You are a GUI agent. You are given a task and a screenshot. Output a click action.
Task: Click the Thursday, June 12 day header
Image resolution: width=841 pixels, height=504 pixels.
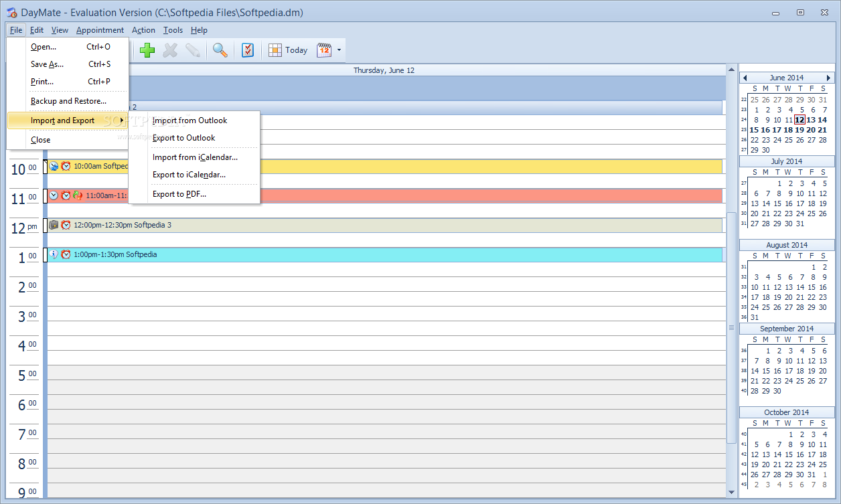384,70
